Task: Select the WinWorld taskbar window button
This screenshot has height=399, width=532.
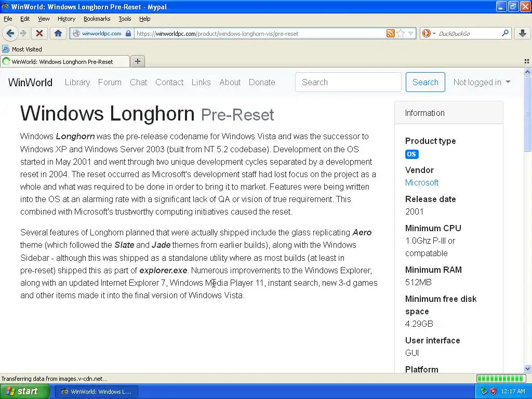Action: point(96,392)
